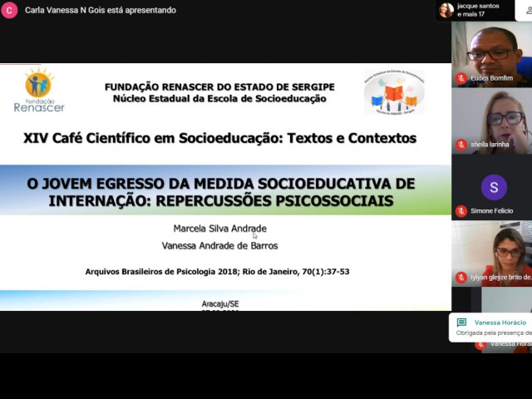The image size is (532, 399).
Task: Click 'Carla Vanessa N Gois está apresentando' label
Action: point(101,10)
